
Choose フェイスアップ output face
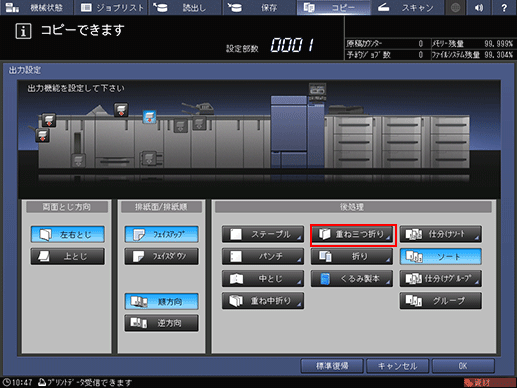tap(161, 234)
